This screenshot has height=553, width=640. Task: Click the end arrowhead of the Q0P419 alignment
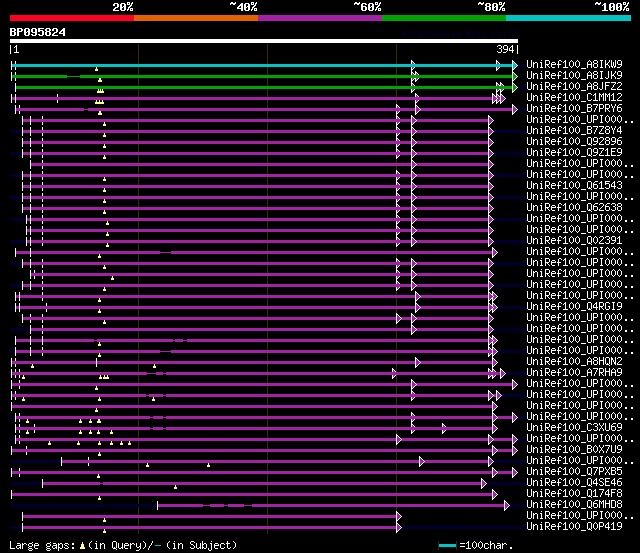point(399,528)
